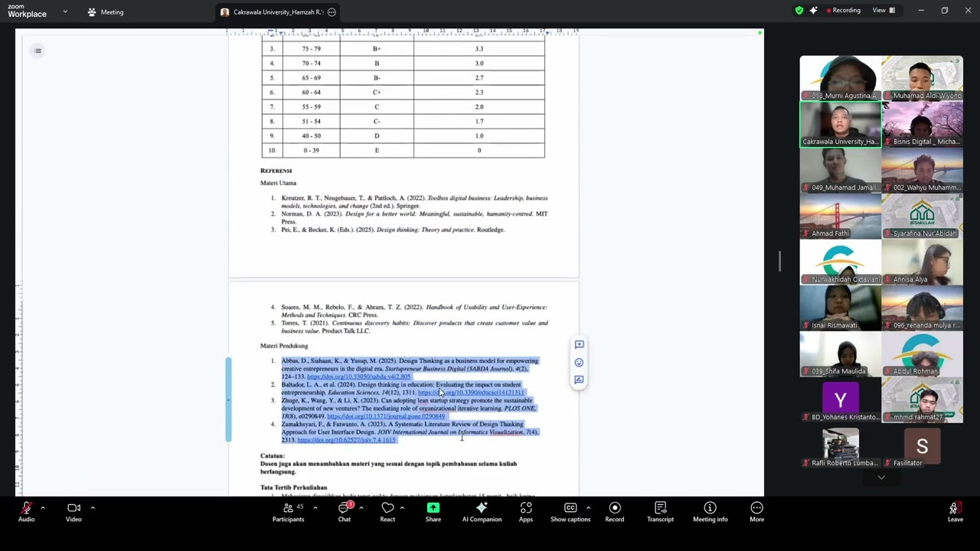
Task: Select the Facilitator participant tile
Action: click(923, 445)
